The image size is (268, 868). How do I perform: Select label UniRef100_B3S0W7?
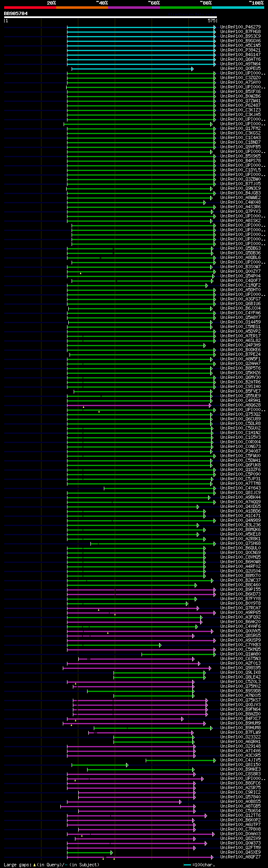pos(240,267)
